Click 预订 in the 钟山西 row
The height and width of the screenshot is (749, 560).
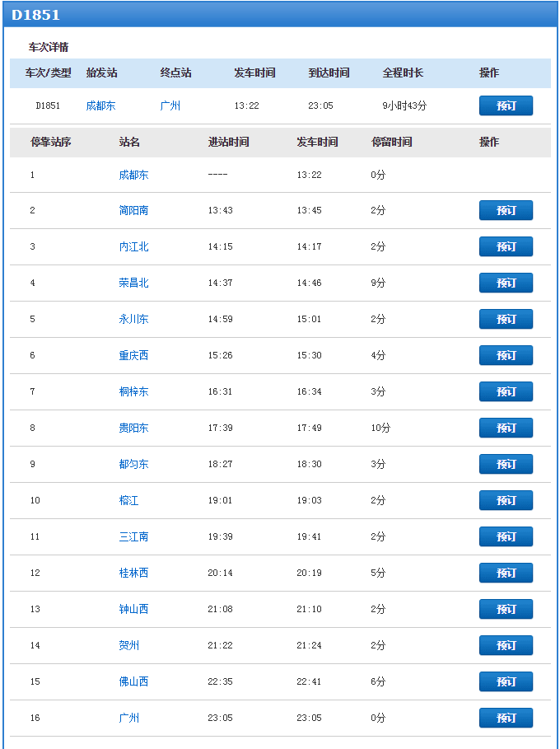[506, 609]
